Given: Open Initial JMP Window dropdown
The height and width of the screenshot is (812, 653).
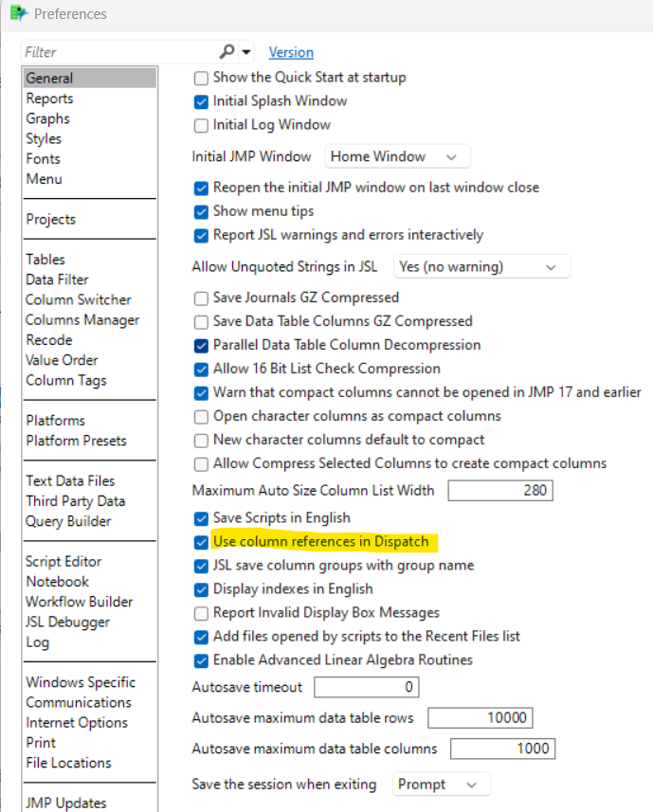Looking at the screenshot, I should 398,156.
